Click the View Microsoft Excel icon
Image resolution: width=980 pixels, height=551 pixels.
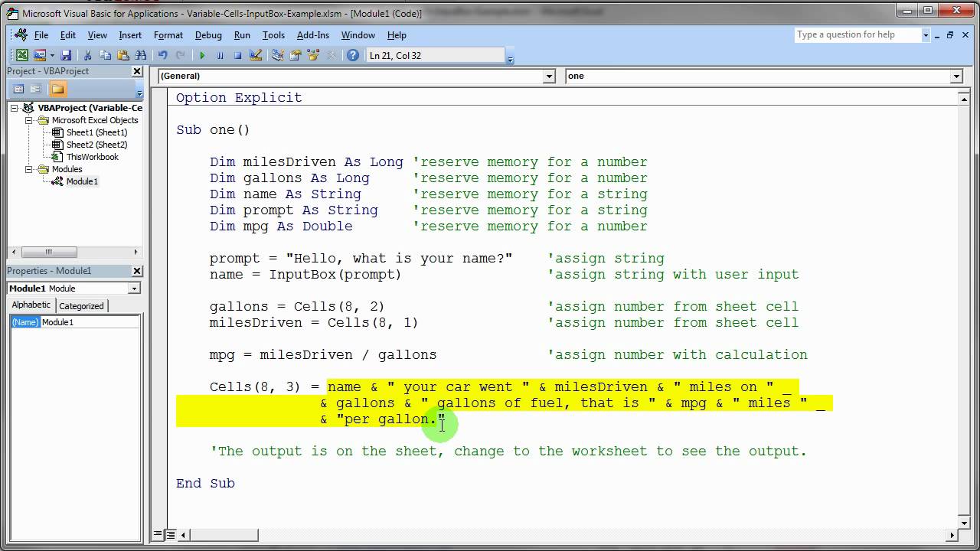coord(22,55)
